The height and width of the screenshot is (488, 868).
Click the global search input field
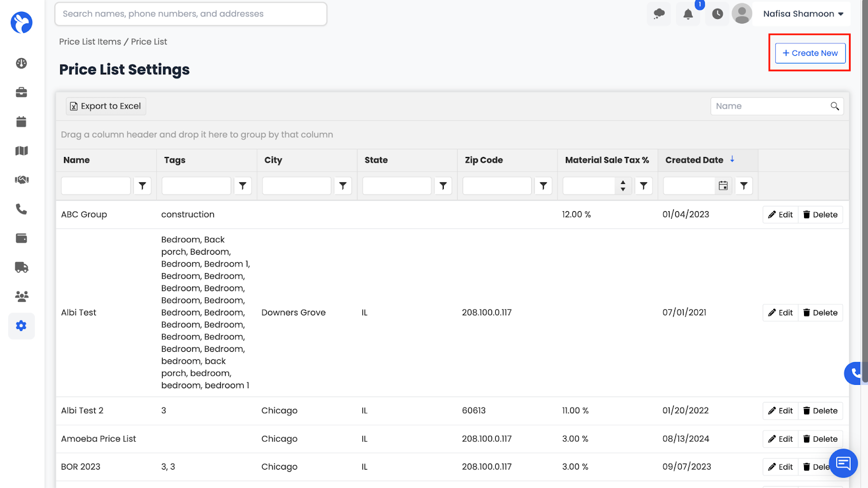(x=190, y=14)
